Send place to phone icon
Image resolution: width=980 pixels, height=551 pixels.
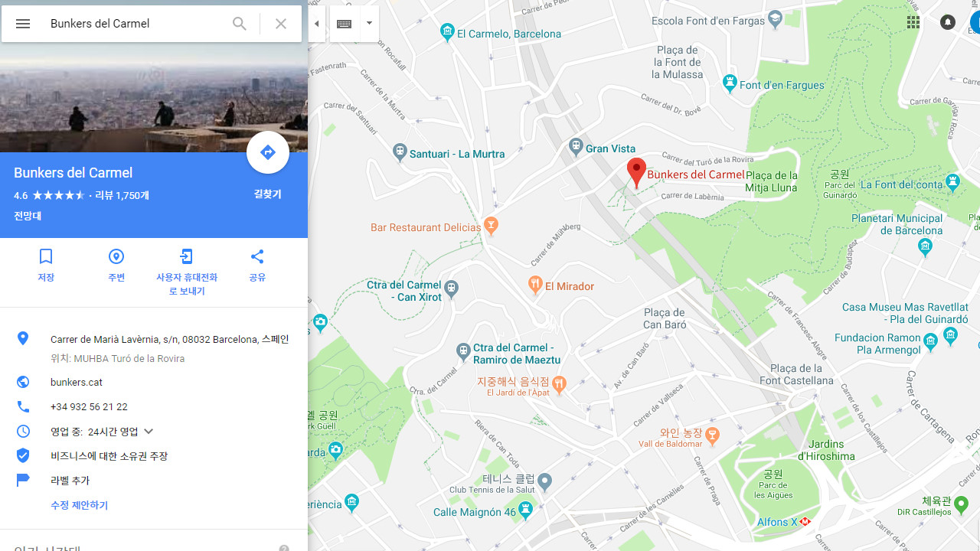(187, 256)
